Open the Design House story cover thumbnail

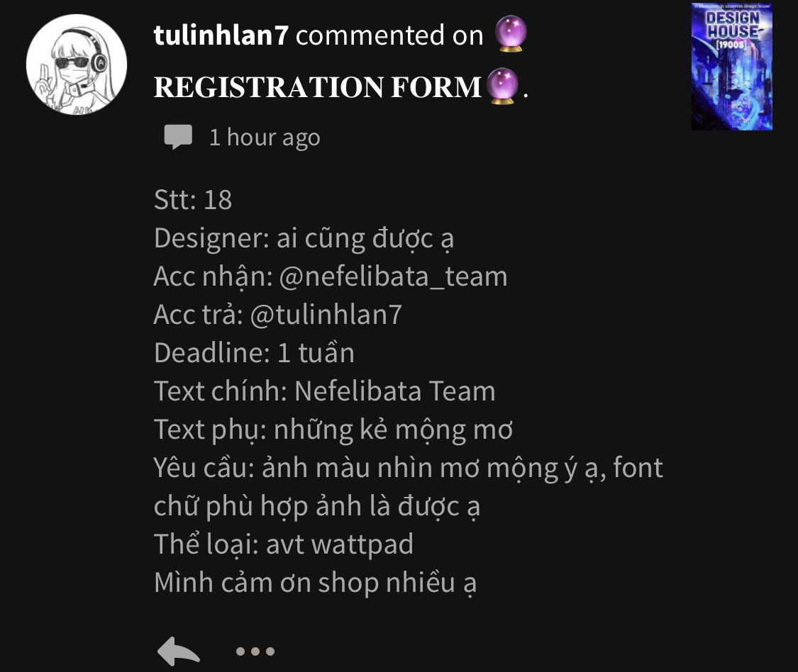point(732,67)
